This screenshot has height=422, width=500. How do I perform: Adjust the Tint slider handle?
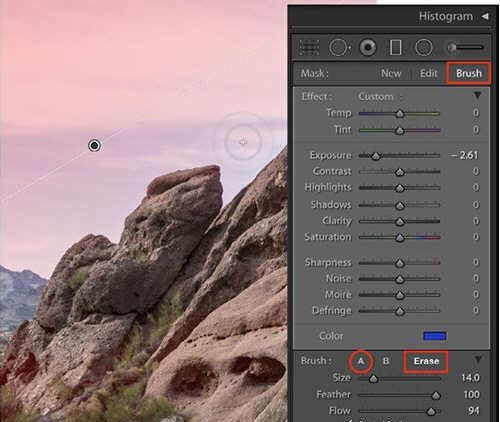[x=400, y=130]
